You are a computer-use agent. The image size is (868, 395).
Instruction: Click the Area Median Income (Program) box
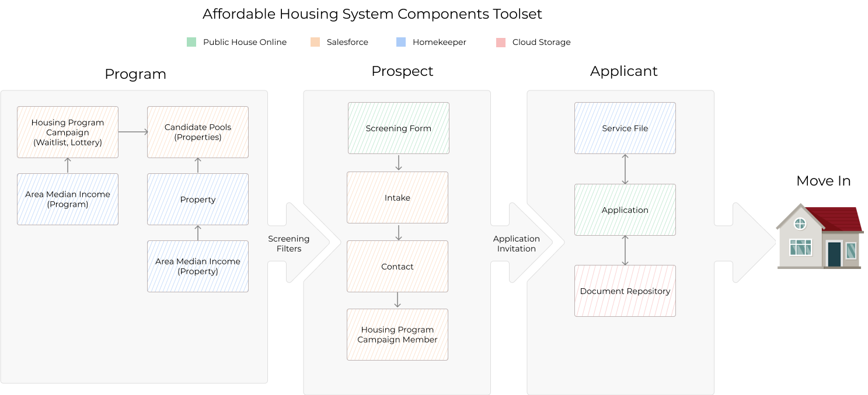[68, 199]
